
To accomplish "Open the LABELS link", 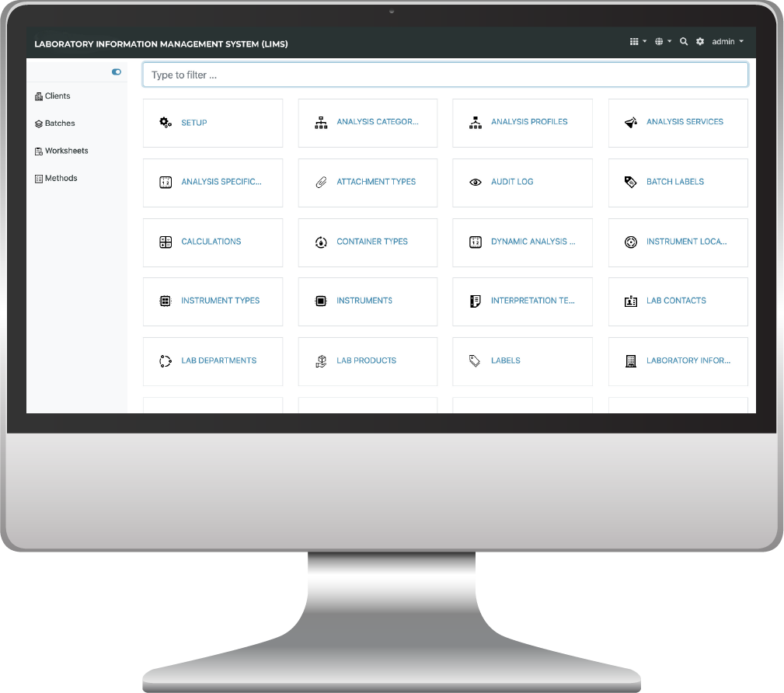I will 506,361.
